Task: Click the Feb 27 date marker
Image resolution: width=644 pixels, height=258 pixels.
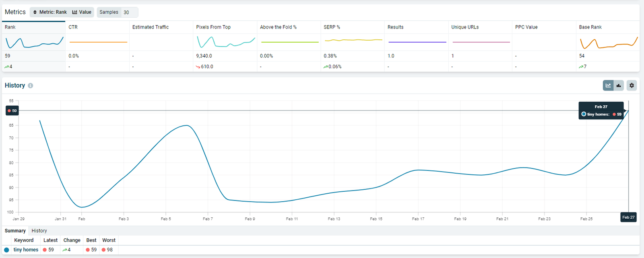Action: 628,217
